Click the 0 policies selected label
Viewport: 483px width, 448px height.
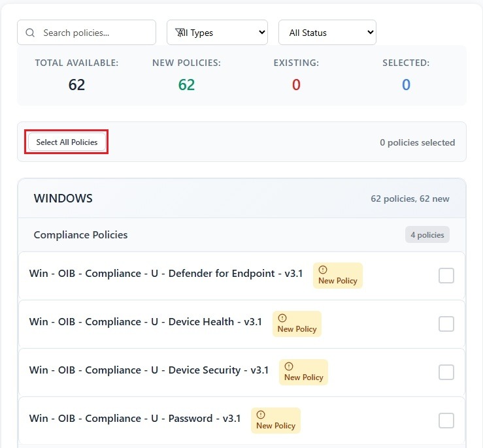[x=417, y=142]
